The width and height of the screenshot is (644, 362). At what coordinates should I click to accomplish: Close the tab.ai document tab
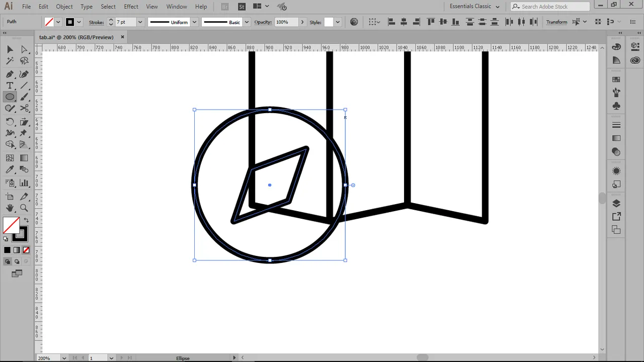click(x=122, y=37)
